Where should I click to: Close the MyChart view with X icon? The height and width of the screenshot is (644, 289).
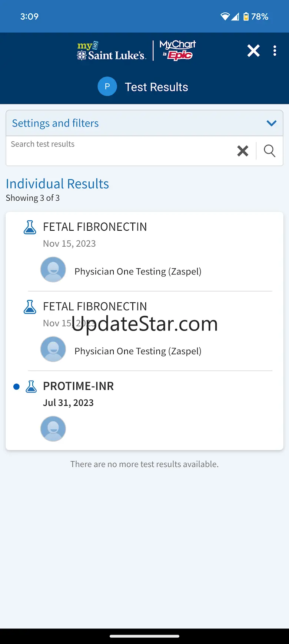coord(253,51)
